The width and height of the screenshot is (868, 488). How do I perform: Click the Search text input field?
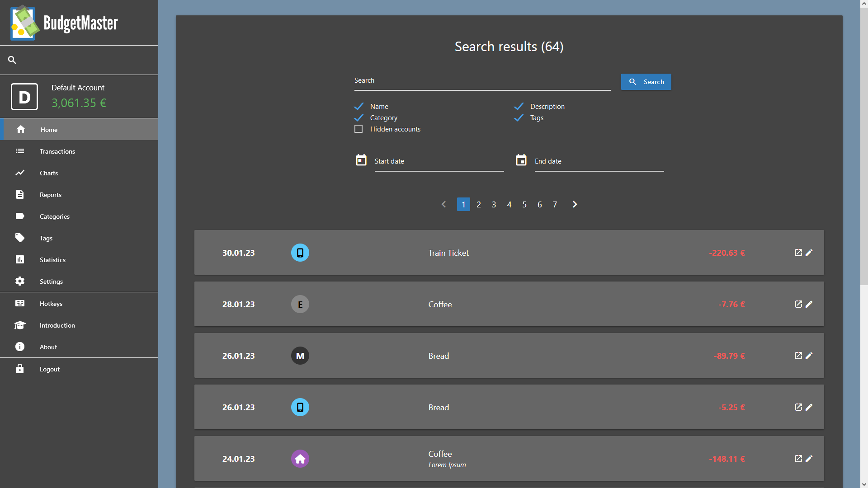click(482, 81)
